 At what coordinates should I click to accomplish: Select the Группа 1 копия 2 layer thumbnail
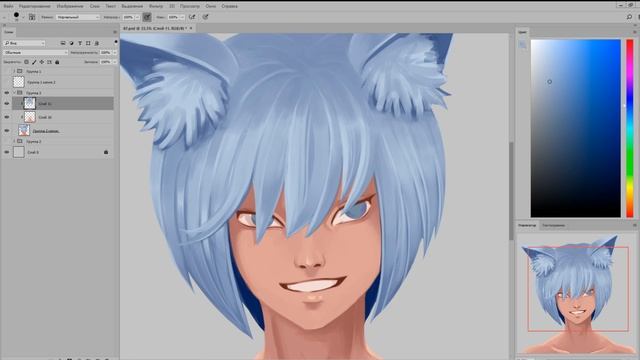pyautogui.click(x=19, y=82)
